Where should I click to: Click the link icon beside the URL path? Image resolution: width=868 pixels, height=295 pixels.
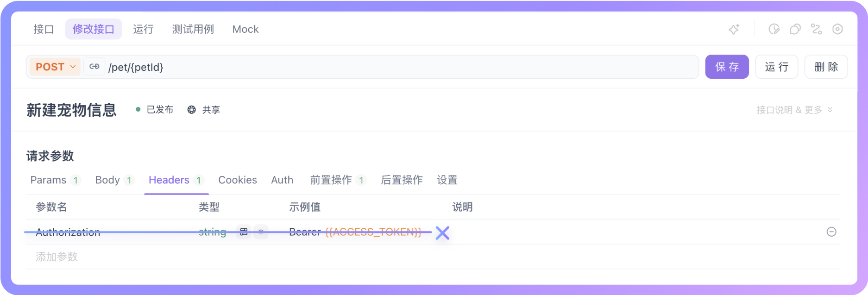pos(94,67)
